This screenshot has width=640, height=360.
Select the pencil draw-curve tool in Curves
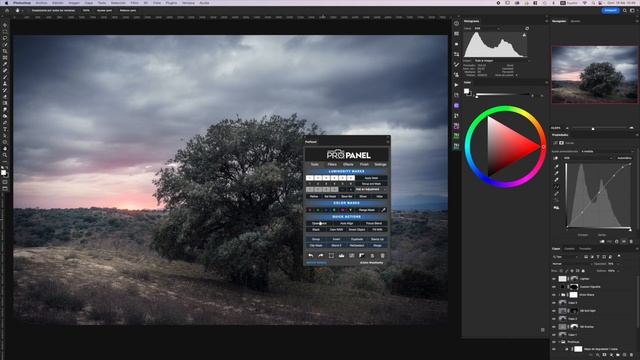[556, 194]
